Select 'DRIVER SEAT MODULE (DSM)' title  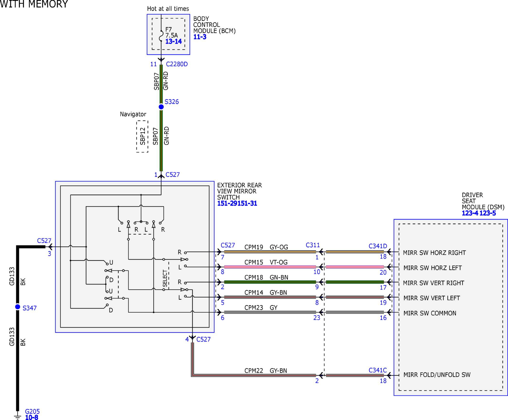(483, 201)
